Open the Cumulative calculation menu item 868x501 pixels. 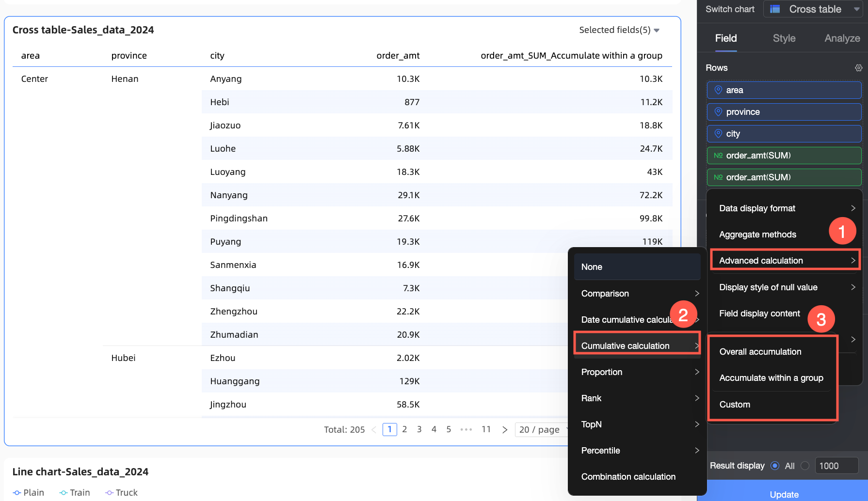point(637,346)
